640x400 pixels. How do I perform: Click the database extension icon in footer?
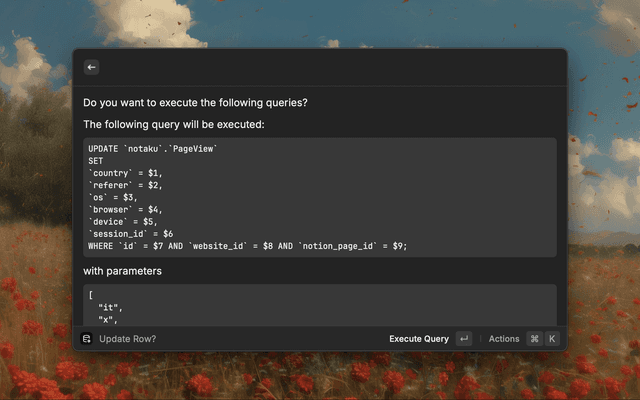(87, 339)
